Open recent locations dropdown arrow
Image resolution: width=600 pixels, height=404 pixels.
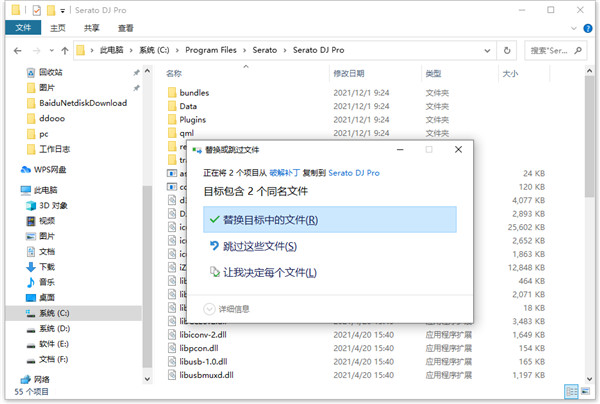click(52, 50)
